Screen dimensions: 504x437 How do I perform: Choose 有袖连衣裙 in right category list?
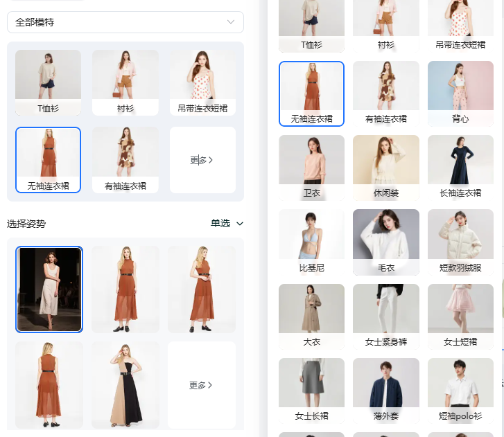386,93
